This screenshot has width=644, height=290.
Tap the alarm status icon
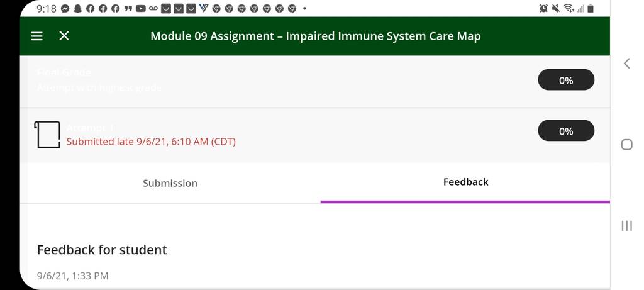(x=544, y=8)
